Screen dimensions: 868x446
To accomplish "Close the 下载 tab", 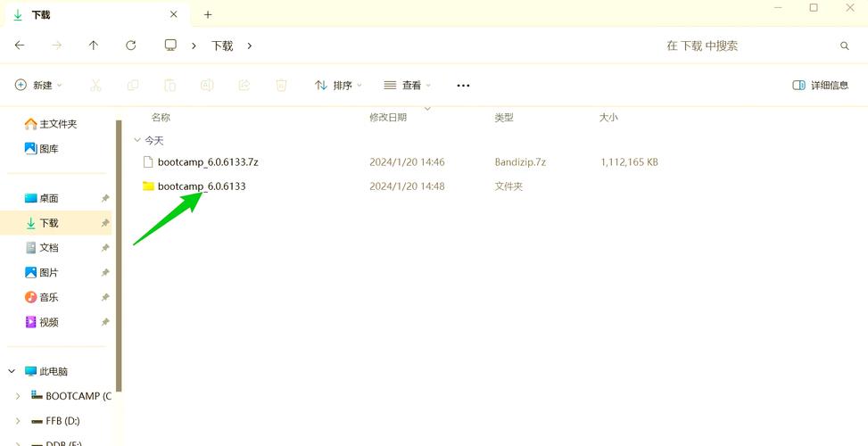I will pyautogui.click(x=173, y=14).
